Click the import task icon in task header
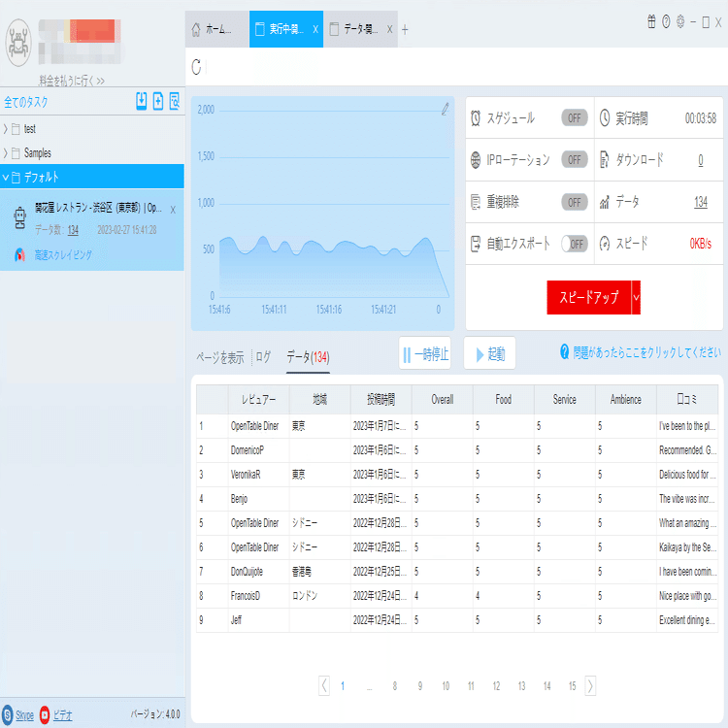Viewport: 728px width, 728px height. coord(141,101)
